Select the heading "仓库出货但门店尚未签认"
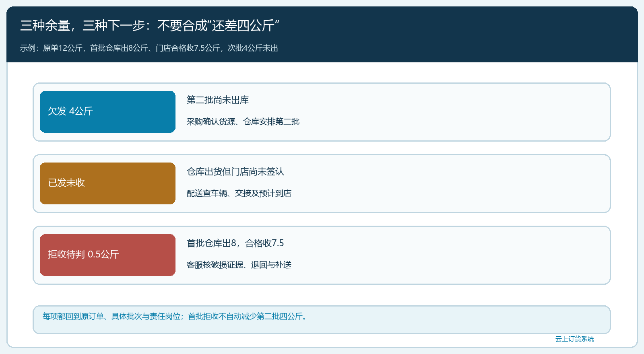The width and height of the screenshot is (644, 354). pyautogui.click(x=235, y=172)
